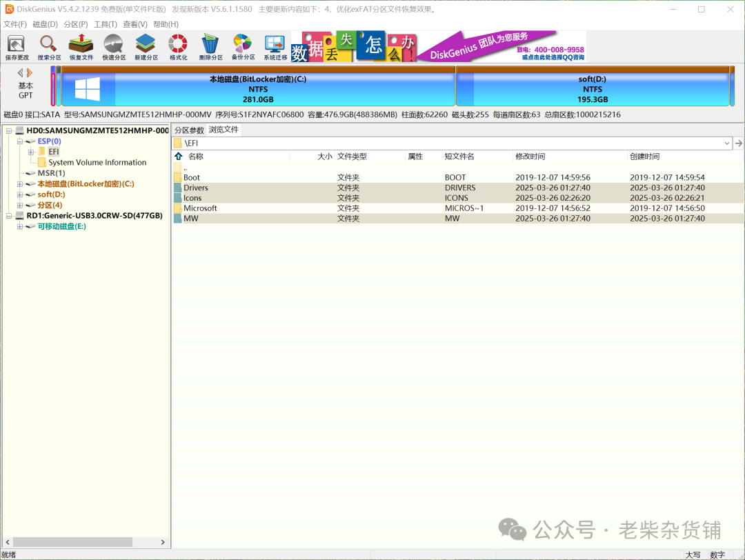Select the parent directory '..' row
This screenshot has width=745, height=560.
[458, 168]
